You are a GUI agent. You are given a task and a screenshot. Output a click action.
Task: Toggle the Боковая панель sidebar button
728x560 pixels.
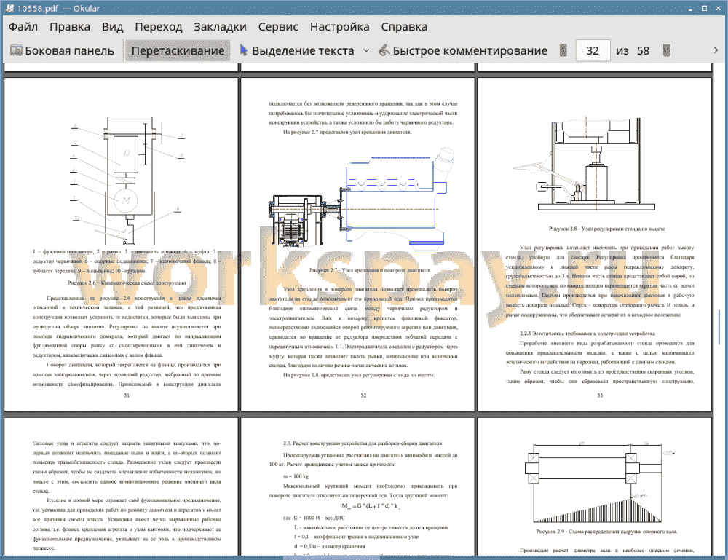point(62,51)
